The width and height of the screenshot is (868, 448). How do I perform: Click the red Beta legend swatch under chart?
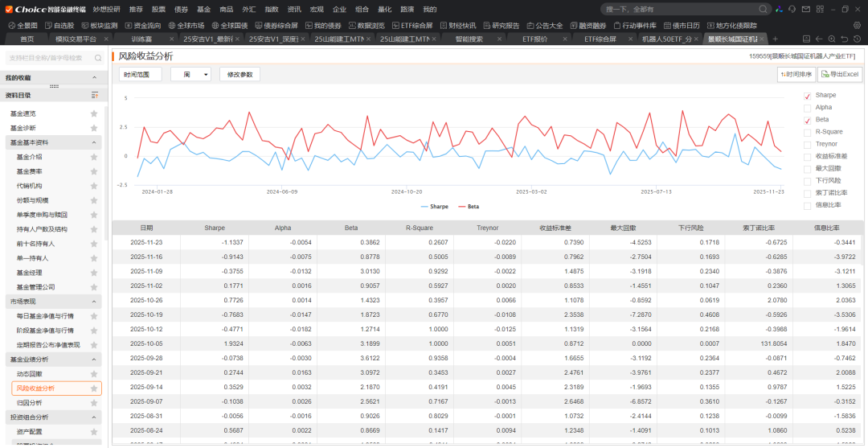[x=461, y=207]
